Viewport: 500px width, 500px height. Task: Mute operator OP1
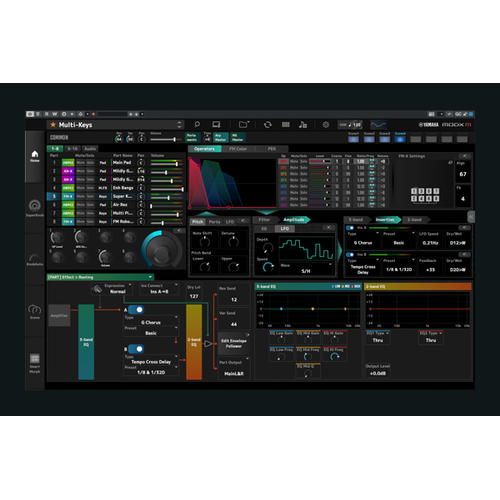(x=294, y=161)
